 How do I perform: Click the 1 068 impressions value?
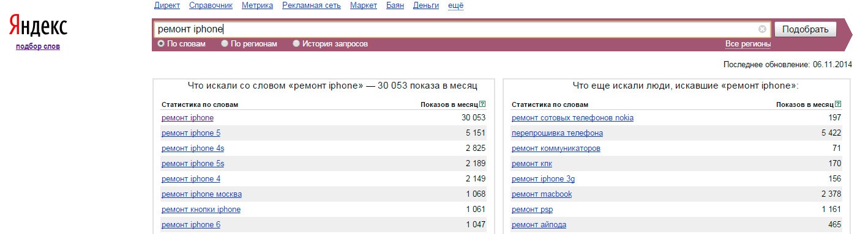[x=475, y=194]
